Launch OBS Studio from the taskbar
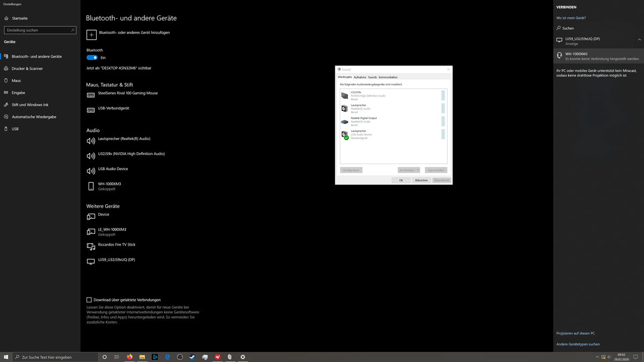Viewport: 644px width, 362px height. pos(180,357)
